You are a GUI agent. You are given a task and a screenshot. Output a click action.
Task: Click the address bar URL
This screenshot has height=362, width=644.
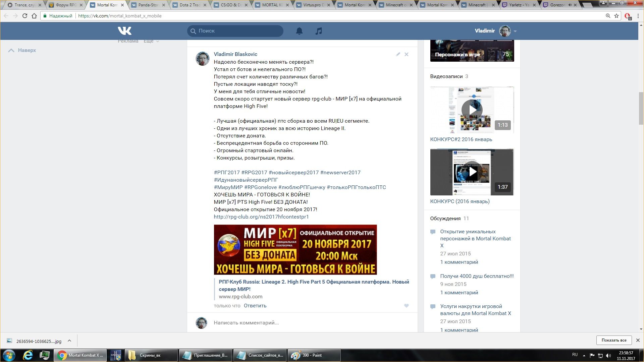coord(120,16)
